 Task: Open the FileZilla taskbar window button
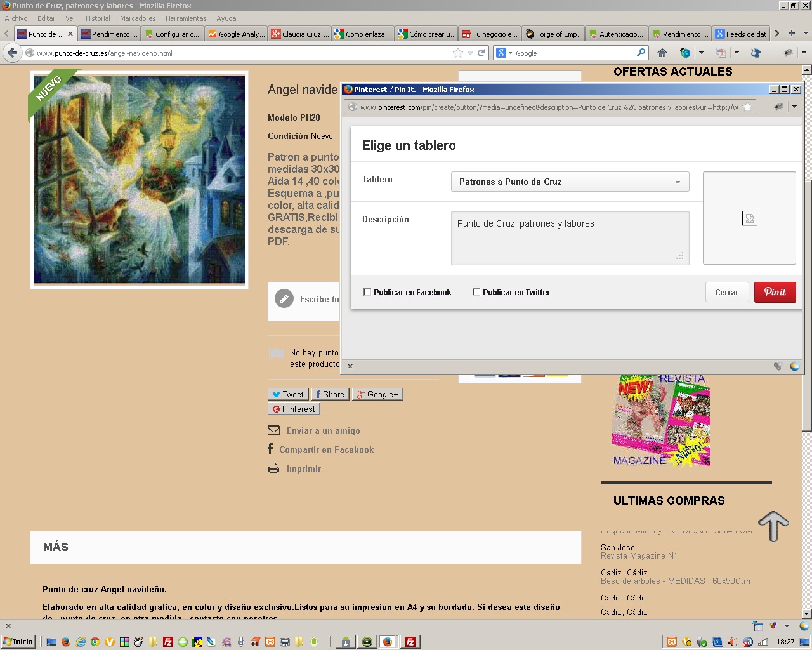tap(410, 642)
